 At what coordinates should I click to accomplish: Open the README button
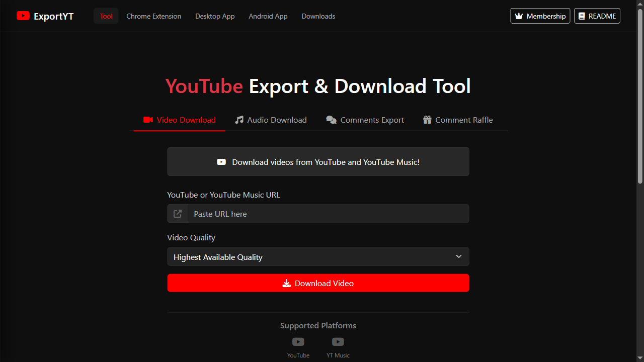pos(597,16)
